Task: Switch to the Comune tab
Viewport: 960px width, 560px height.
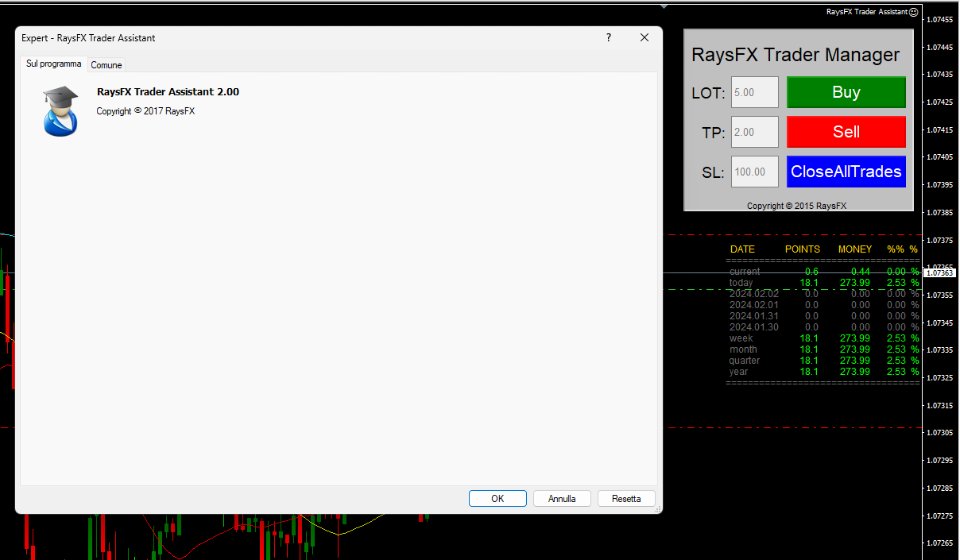Action: 106,64
